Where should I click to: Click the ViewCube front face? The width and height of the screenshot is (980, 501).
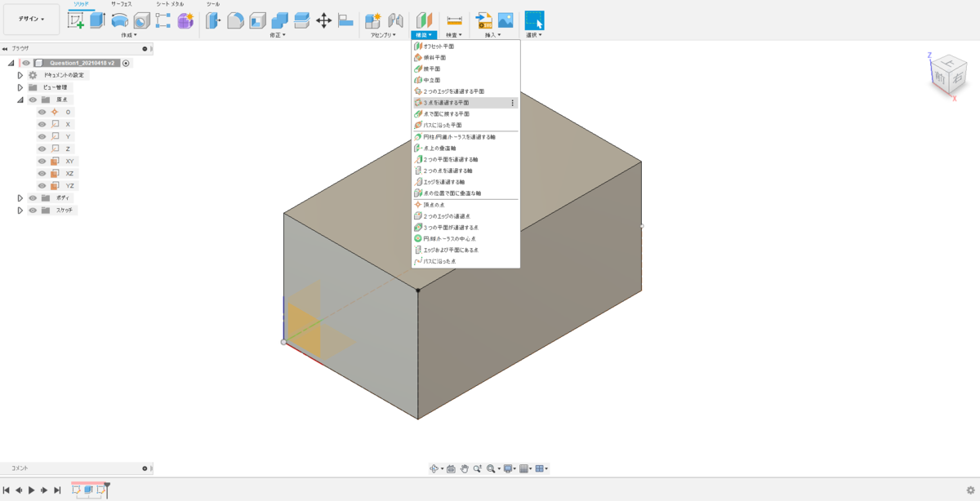pos(940,77)
